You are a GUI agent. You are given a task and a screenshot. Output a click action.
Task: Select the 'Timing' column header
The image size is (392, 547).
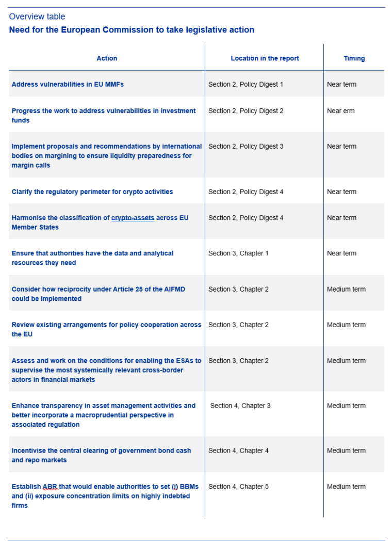click(x=354, y=58)
